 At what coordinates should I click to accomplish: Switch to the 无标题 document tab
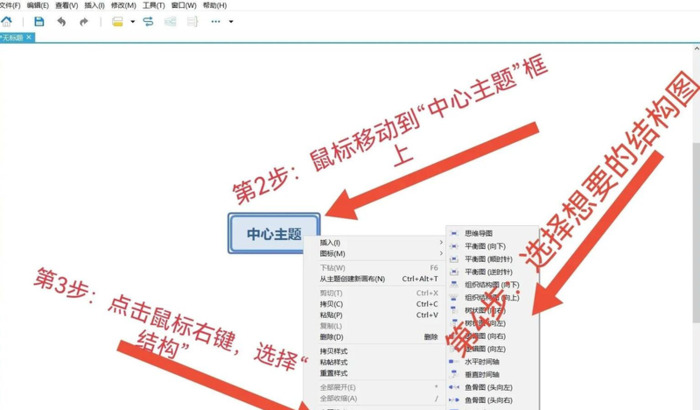click(12, 38)
